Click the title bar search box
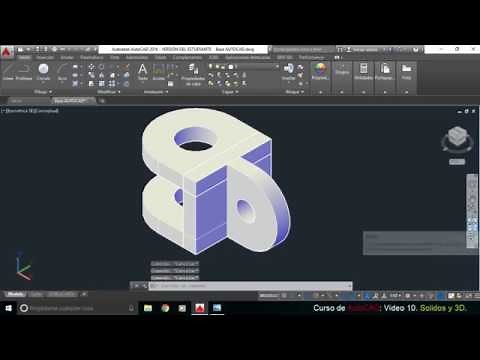 (303, 50)
